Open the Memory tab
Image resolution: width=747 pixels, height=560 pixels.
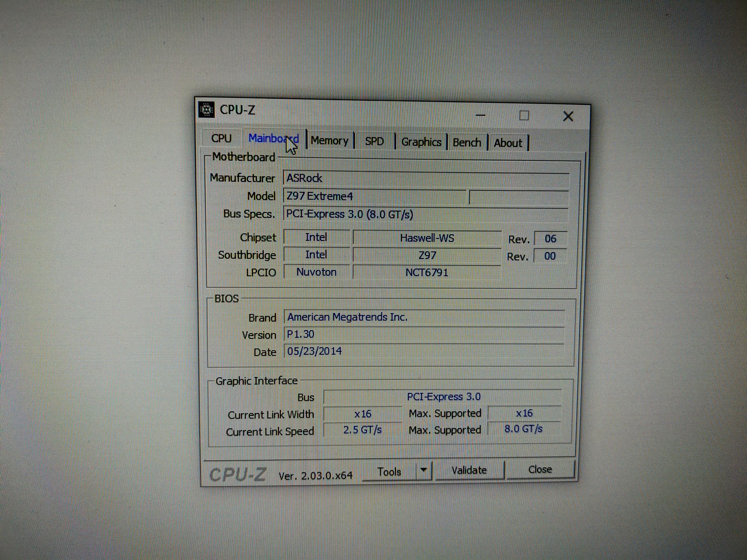click(x=329, y=141)
